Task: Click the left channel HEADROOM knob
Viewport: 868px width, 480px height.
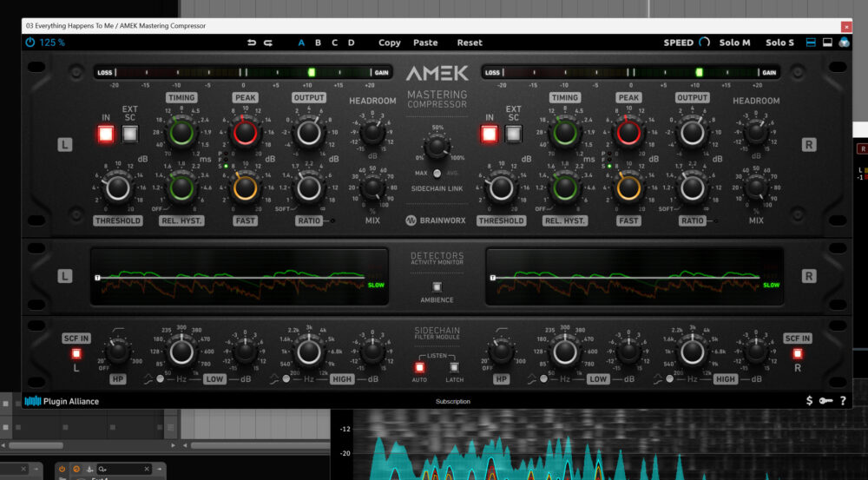Action: click(x=372, y=132)
